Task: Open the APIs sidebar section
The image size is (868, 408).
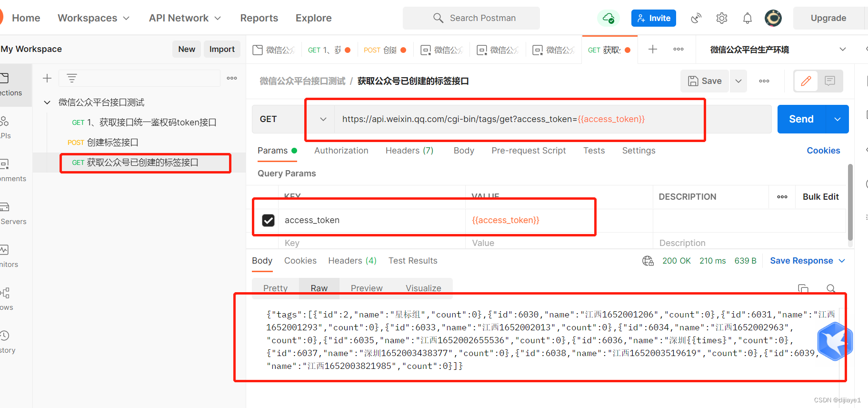Action: tap(6, 128)
